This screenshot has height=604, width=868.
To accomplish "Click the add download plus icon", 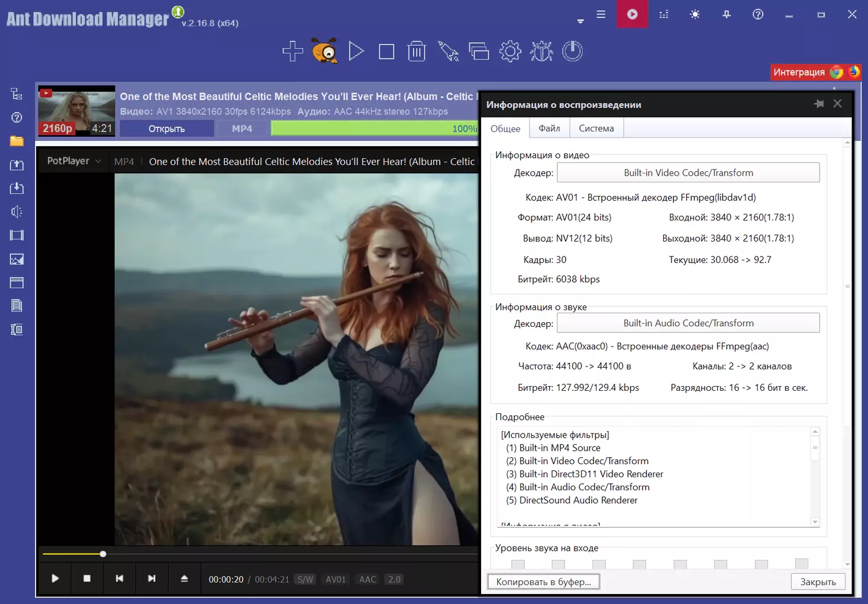I will pos(292,52).
